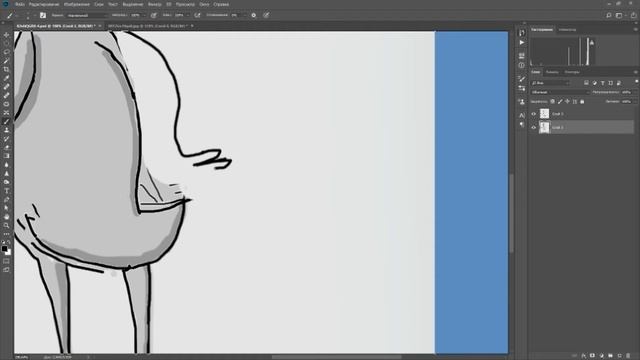Open the Paragraph panel icon
The height and width of the screenshot is (360, 640).
pos(522,125)
